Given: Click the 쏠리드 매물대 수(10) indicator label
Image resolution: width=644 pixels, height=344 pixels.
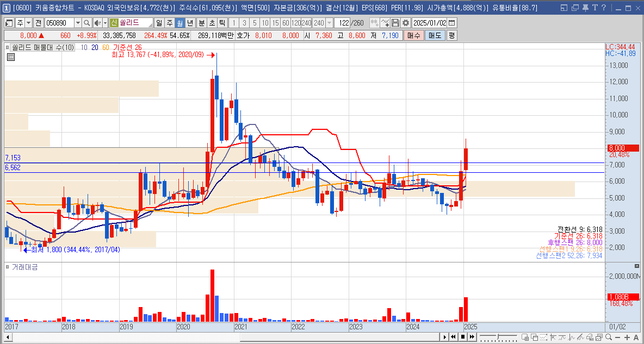Looking at the screenshot, I should (x=44, y=48).
